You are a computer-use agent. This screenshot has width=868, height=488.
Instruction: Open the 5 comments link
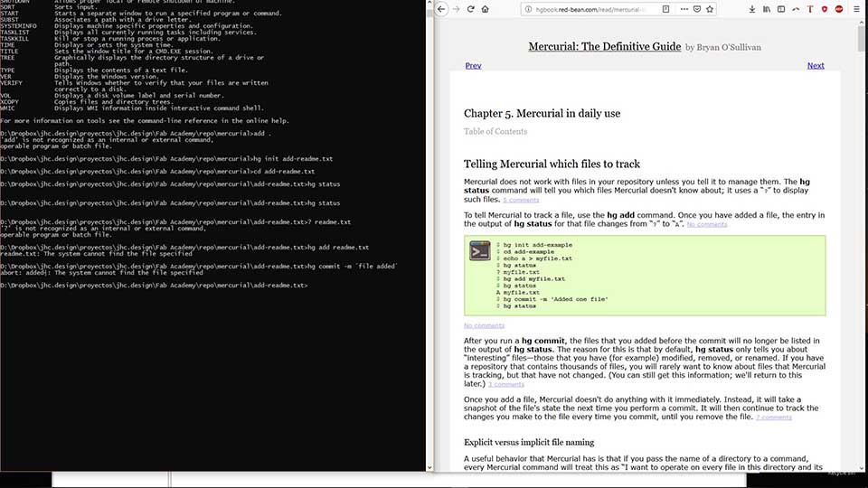pos(521,200)
